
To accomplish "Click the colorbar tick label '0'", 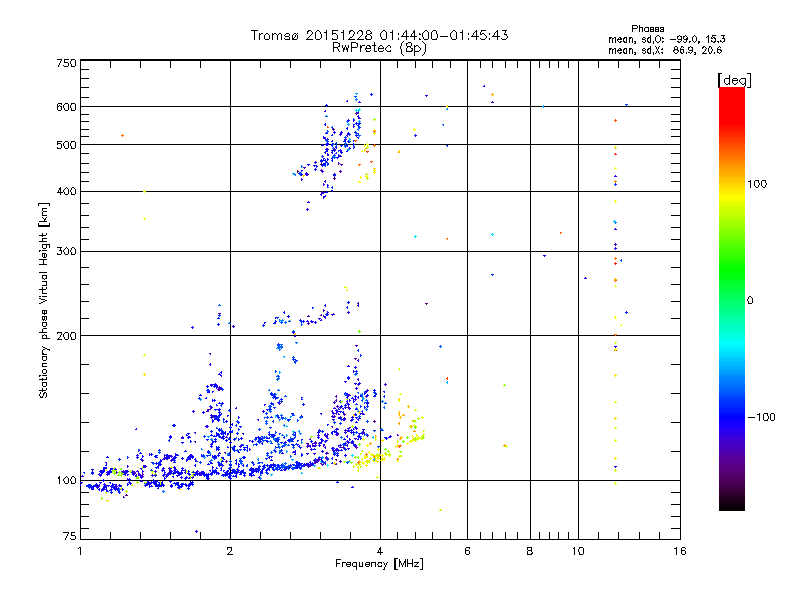I will tap(750, 301).
